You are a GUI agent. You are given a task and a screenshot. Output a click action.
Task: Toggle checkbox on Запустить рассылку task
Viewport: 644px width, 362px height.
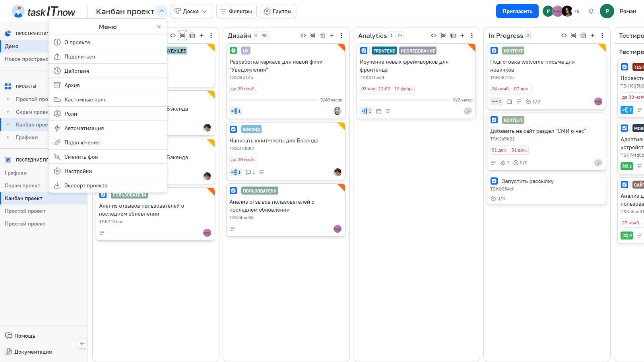point(494,181)
